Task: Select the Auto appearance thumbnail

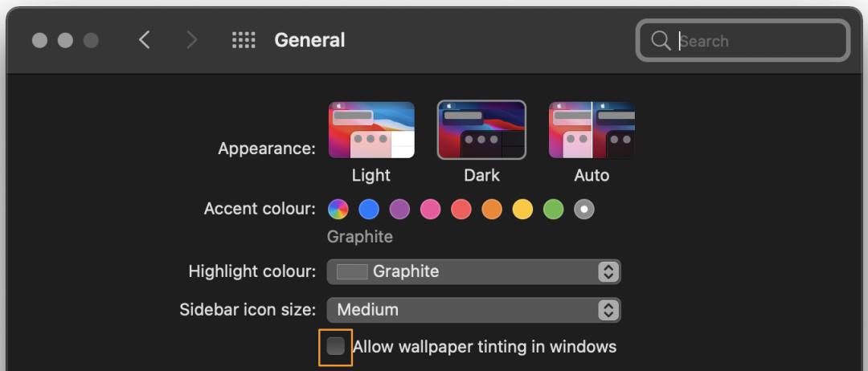Action: click(x=592, y=130)
